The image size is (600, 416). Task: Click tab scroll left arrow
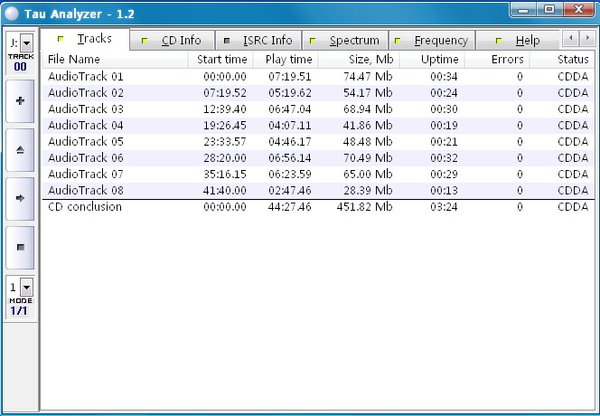pos(571,38)
